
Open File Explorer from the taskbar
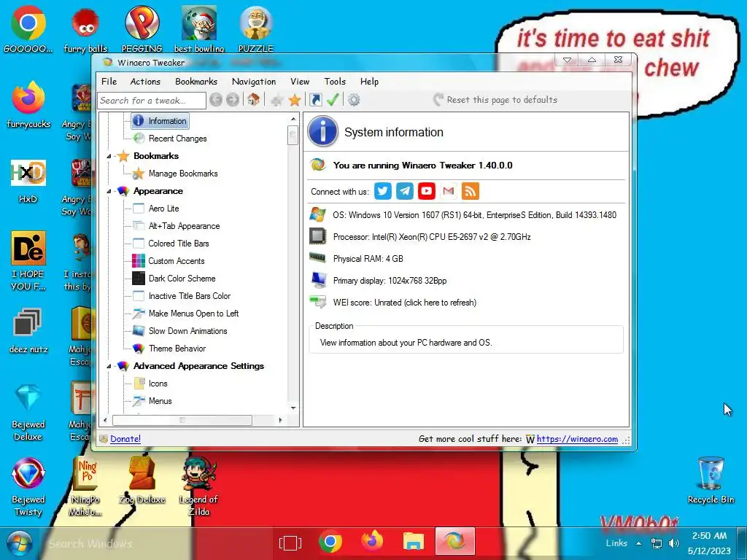pyautogui.click(x=414, y=542)
